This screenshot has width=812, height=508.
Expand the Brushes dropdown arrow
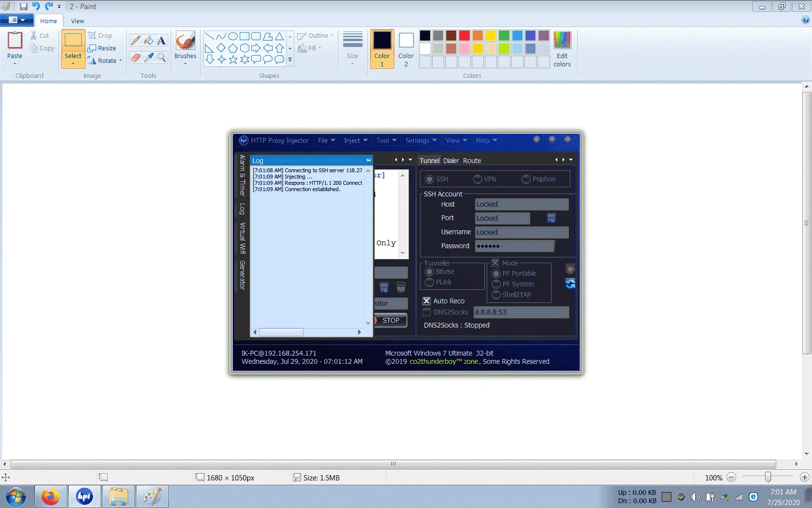point(185,64)
